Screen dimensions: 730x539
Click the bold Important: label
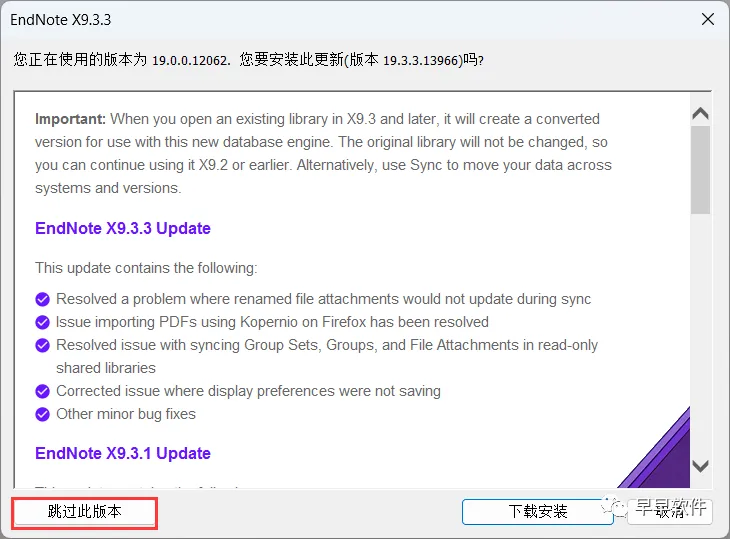point(70,119)
